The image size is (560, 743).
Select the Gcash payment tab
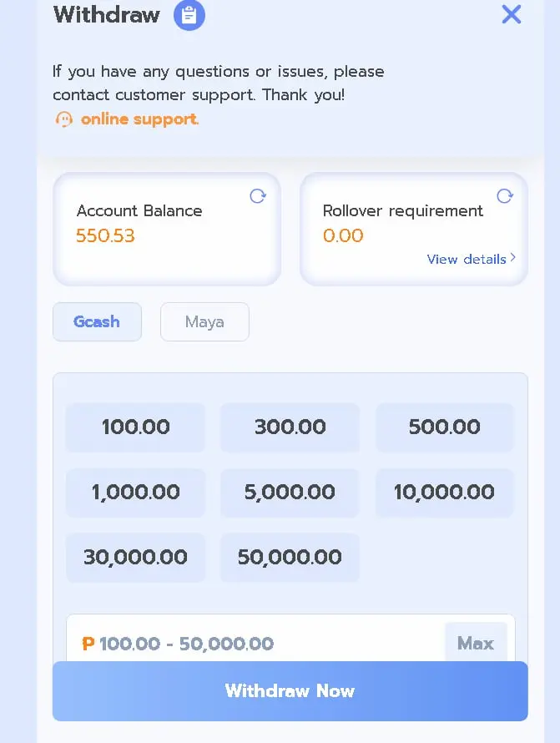[97, 321]
